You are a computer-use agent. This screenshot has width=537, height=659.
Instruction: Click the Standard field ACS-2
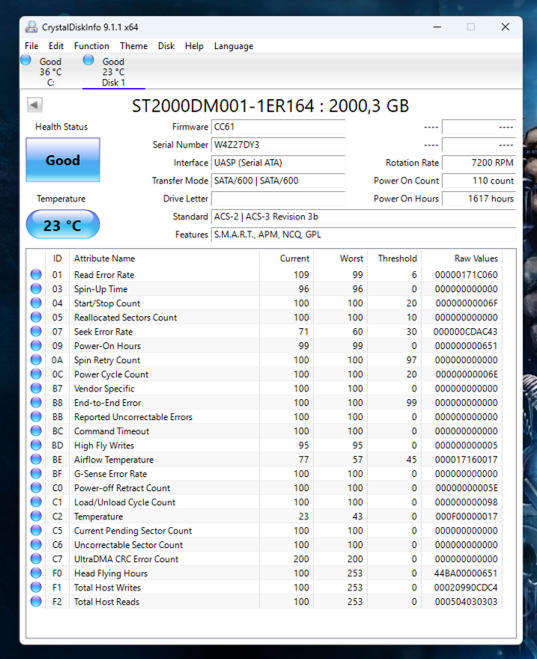(363, 217)
